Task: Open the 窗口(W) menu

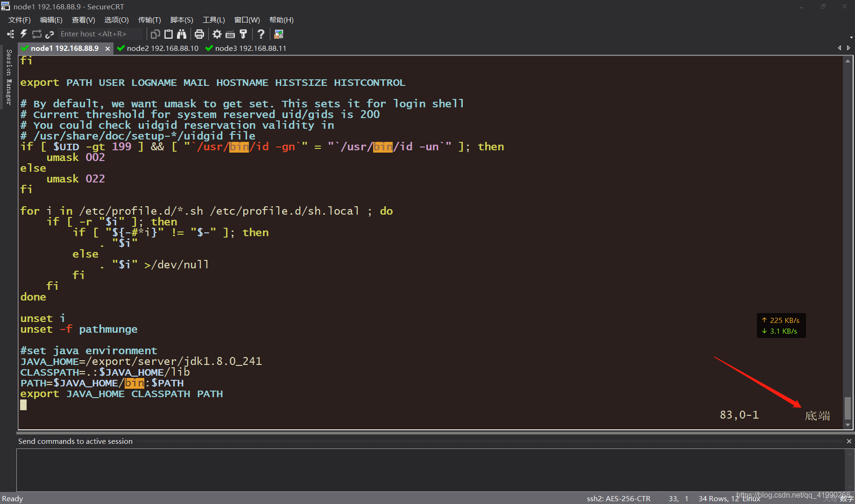Action: [x=247, y=20]
